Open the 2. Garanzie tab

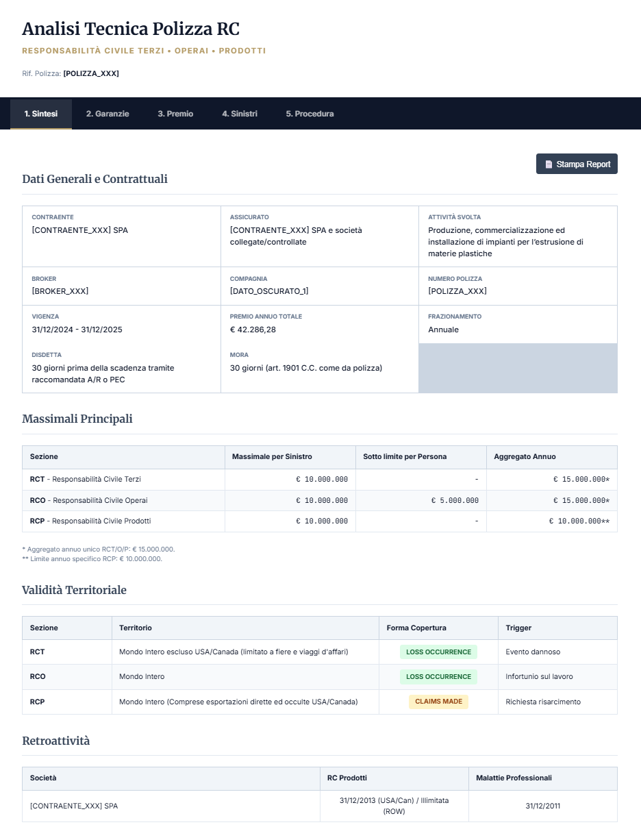[x=108, y=114]
